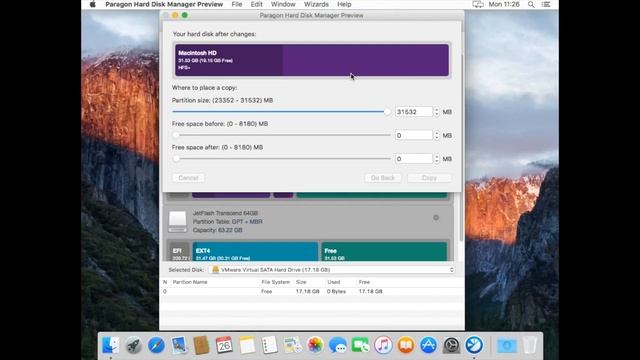Click the Partition Name column header

point(190,282)
